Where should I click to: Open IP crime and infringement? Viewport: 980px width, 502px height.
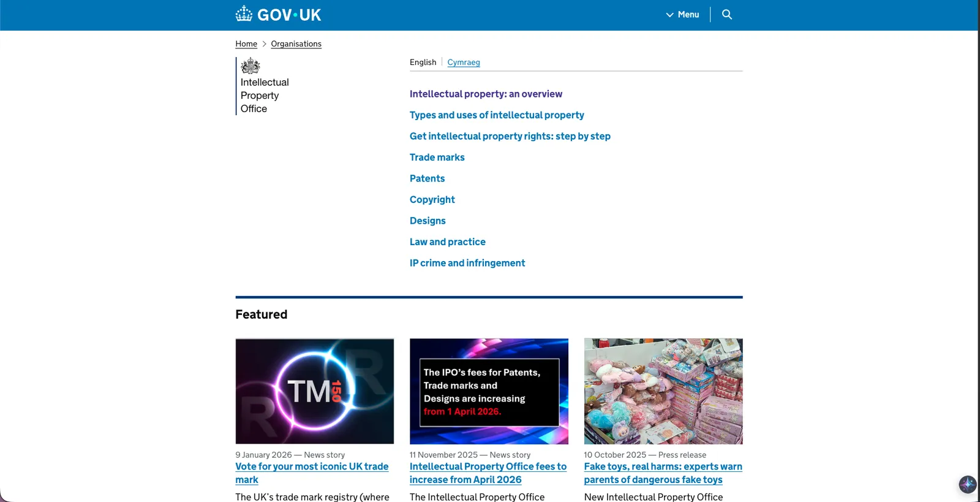(x=467, y=263)
